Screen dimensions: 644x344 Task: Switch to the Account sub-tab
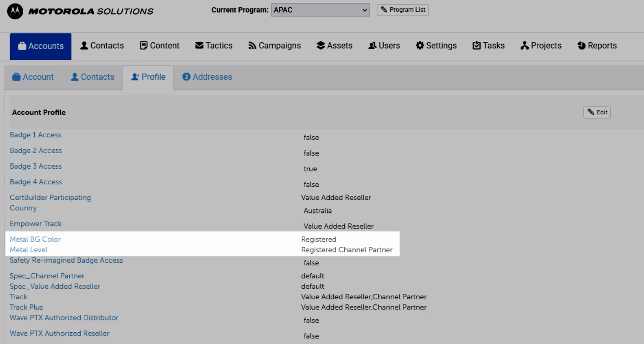pyautogui.click(x=33, y=77)
